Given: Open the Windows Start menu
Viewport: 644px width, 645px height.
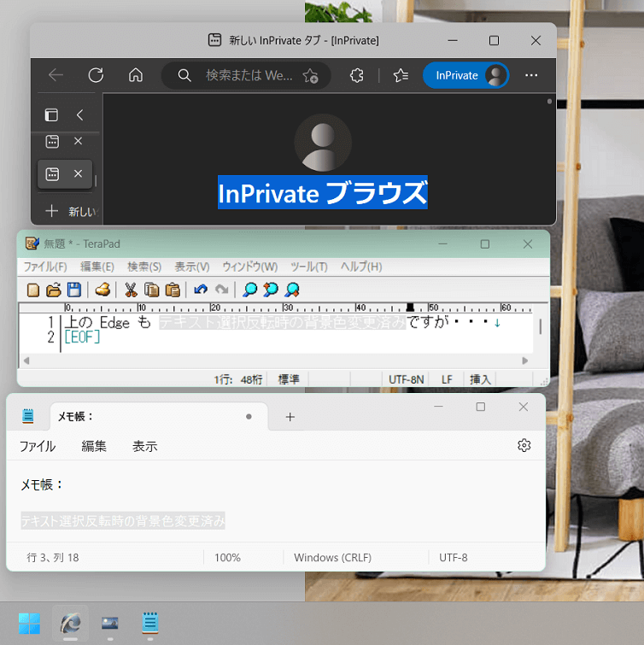Looking at the screenshot, I should tap(29, 623).
